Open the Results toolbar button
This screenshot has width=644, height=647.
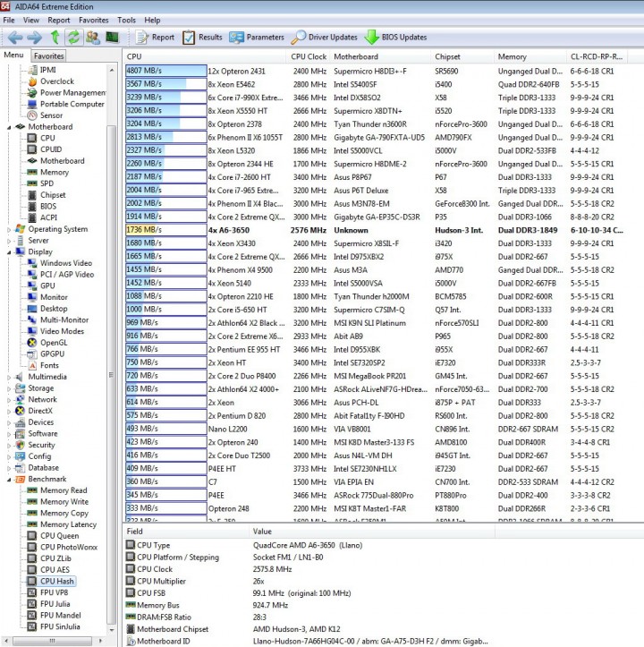pos(202,38)
